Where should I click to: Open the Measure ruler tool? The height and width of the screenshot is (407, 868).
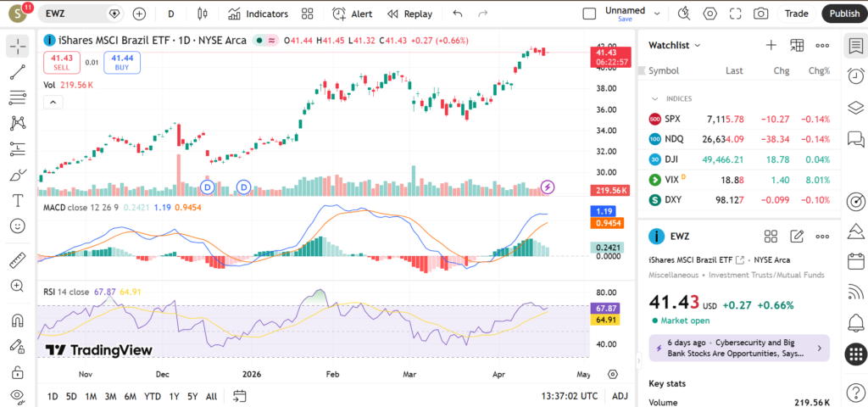click(x=17, y=260)
